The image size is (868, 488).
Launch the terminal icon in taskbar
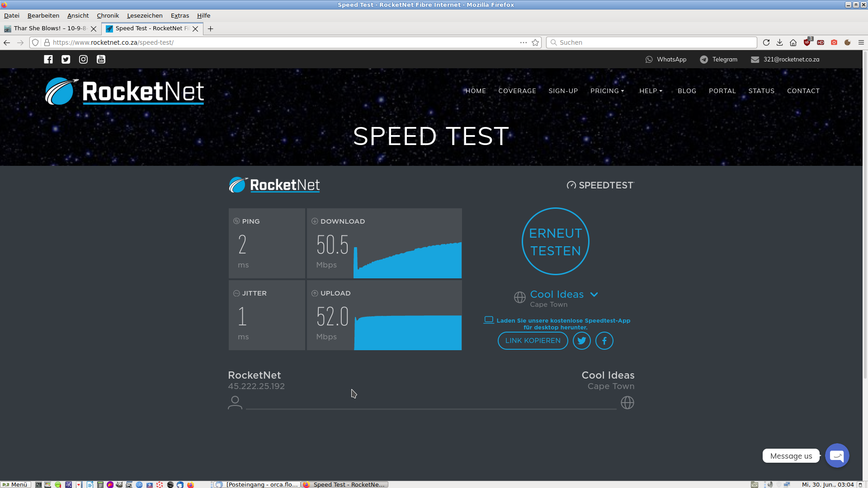point(38,484)
